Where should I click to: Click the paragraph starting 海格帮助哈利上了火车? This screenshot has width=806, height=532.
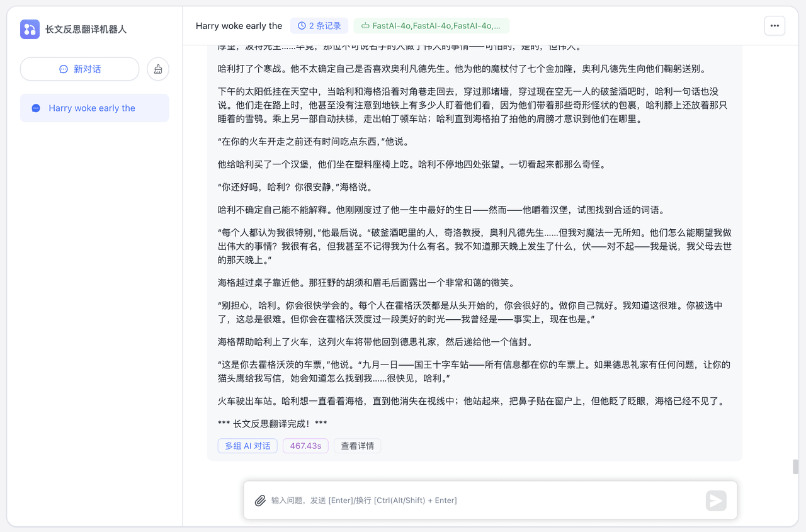point(375,342)
